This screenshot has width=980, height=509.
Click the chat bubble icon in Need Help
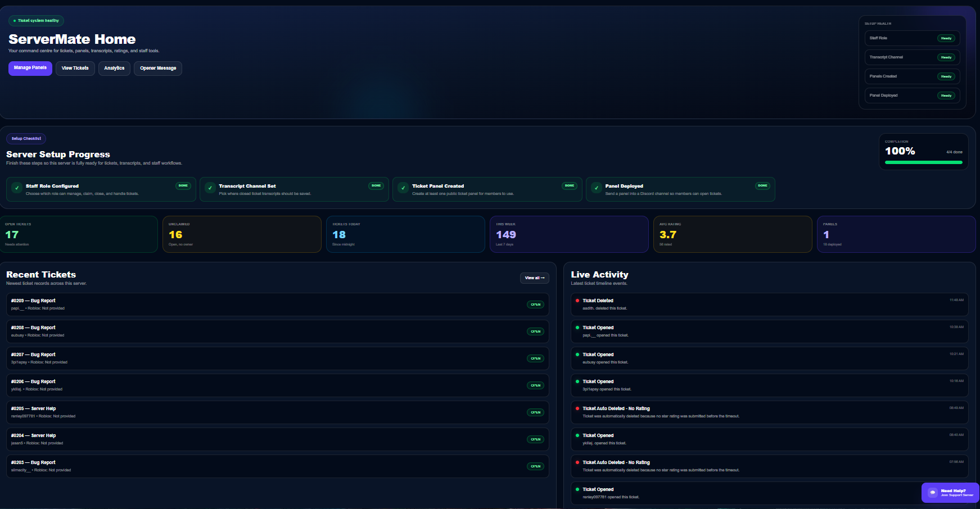pyautogui.click(x=932, y=493)
